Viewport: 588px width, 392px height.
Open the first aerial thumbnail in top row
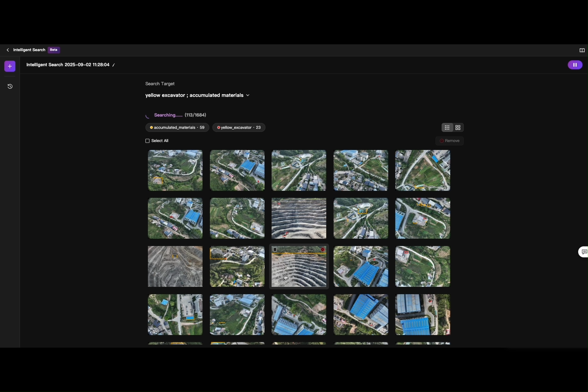coord(175,170)
